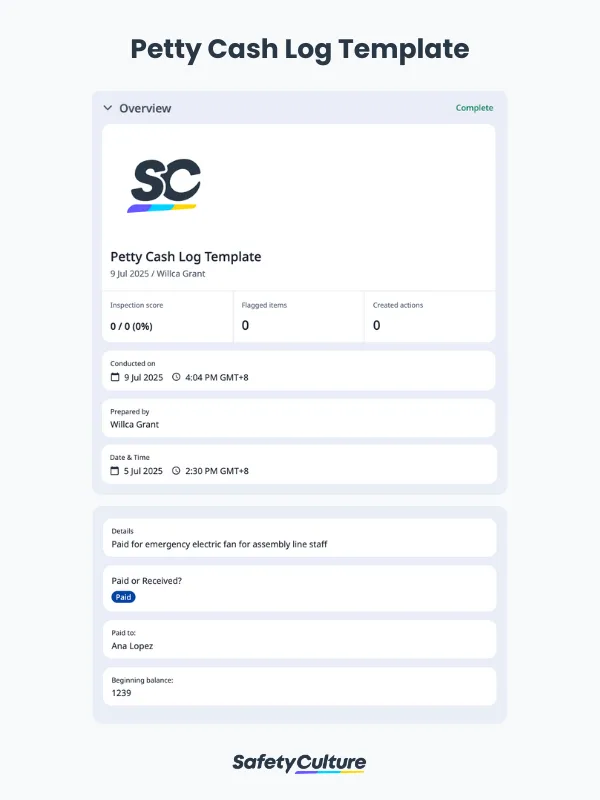
Task: Click the SafetyCulture footer logo
Action: coord(300,762)
